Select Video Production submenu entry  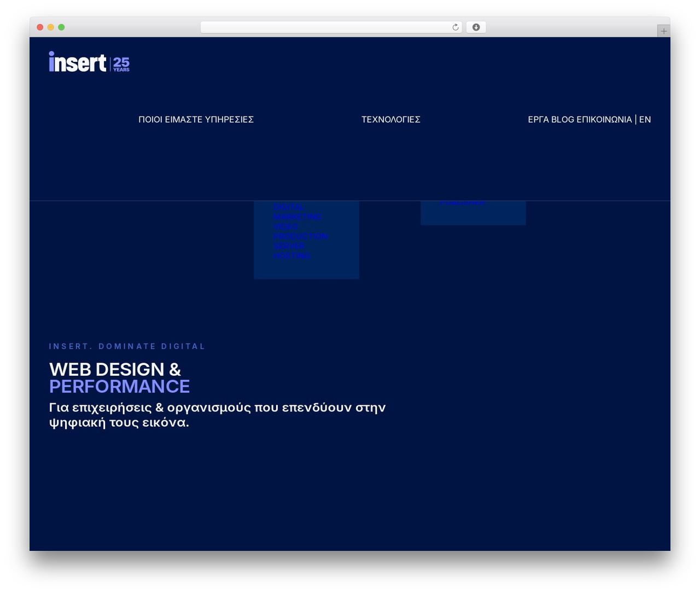point(301,231)
